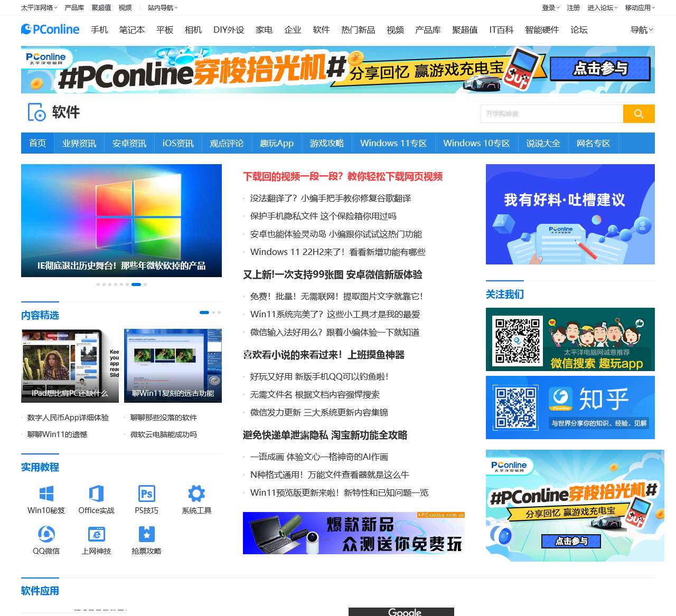Open headline 下载回的视频一段一段
The image size is (676, 616).
coord(343,176)
